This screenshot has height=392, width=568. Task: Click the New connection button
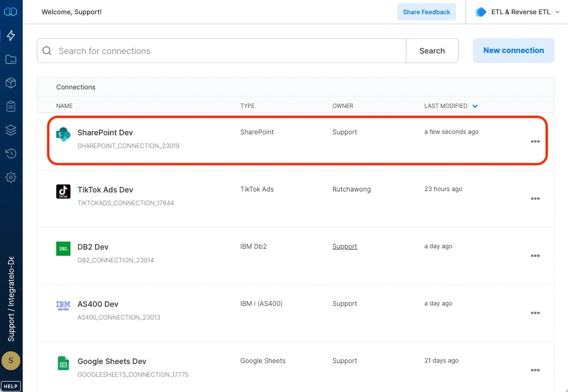pos(514,51)
